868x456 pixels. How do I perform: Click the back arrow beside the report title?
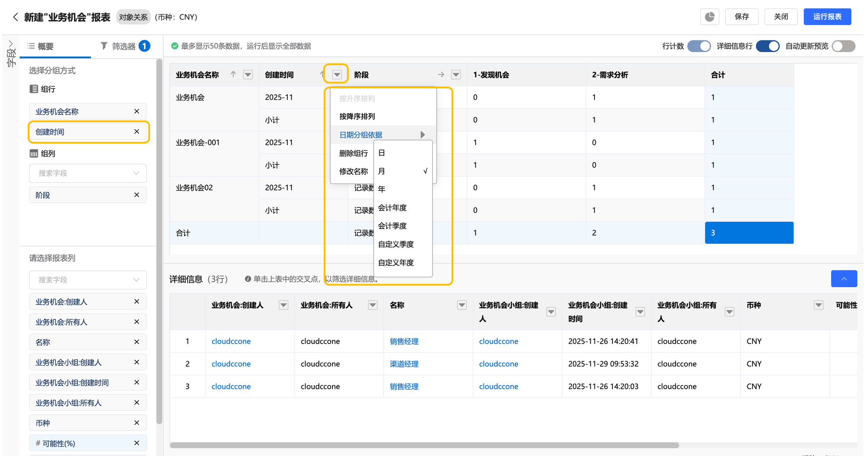point(16,17)
